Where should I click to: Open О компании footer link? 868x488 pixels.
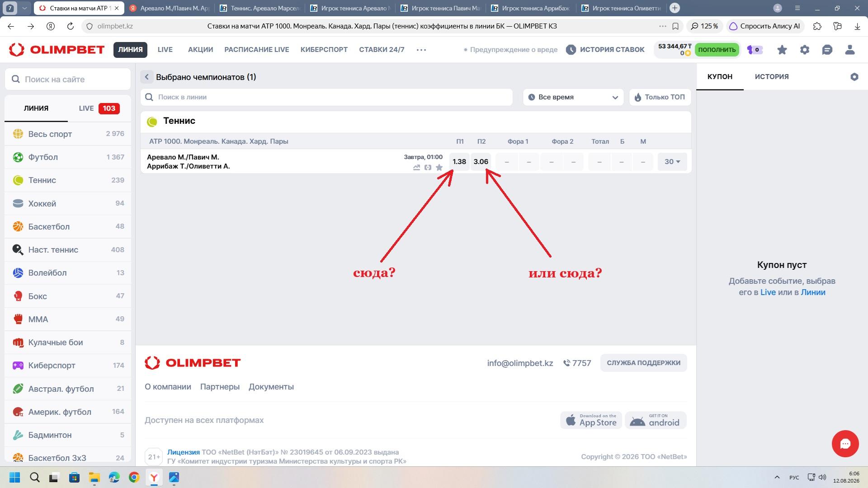click(x=168, y=387)
